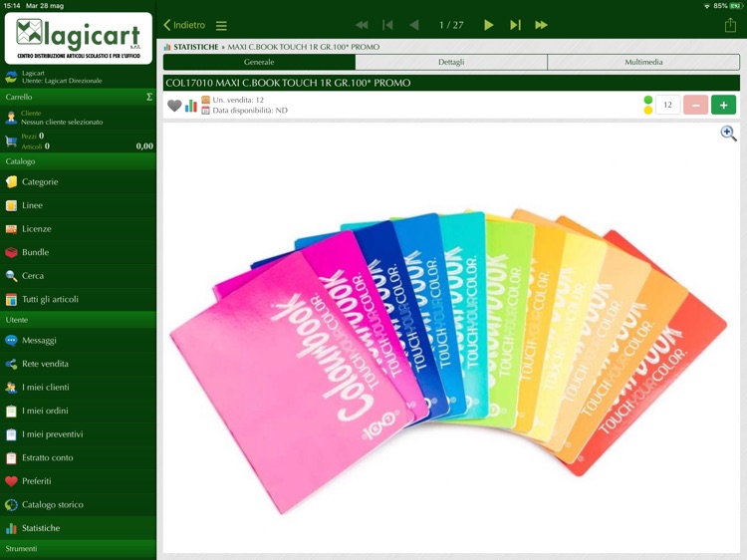Click the Bundle red box icon
The height and width of the screenshot is (560, 747).
(x=11, y=252)
